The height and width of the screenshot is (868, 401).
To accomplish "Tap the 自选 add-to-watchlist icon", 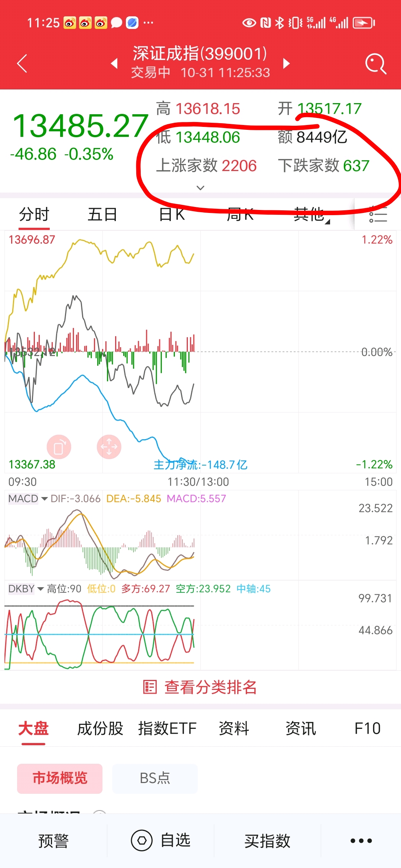I will point(142,841).
